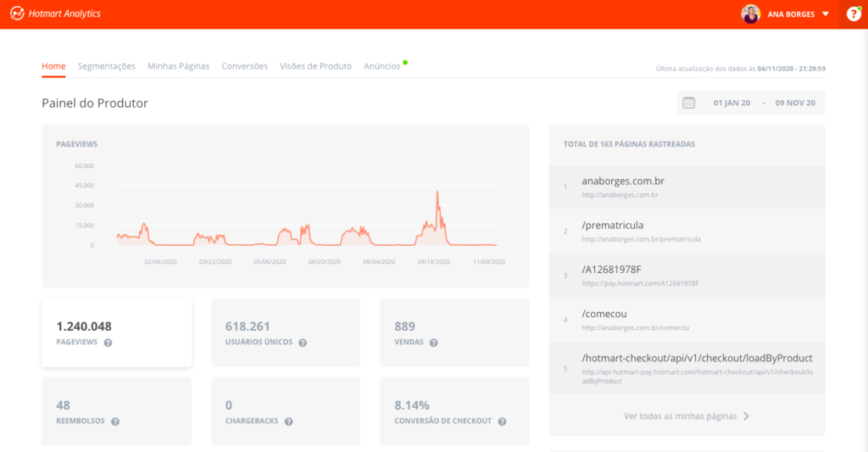Click the pay.hotmart.com/A12681978F URL
This screenshot has width=868, height=452.
[641, 283]
